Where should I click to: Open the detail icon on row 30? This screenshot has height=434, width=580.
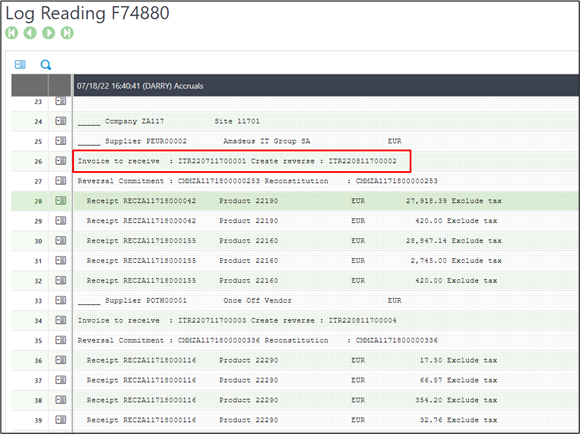(61, 241)
